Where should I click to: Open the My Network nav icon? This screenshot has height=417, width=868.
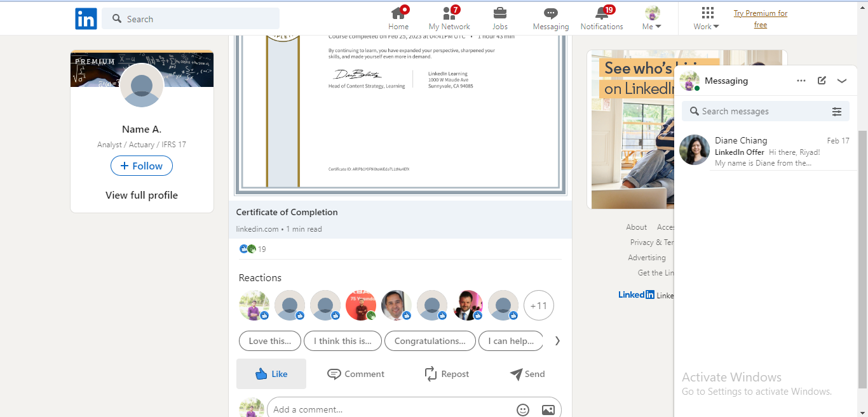click(x=449, y=18)
